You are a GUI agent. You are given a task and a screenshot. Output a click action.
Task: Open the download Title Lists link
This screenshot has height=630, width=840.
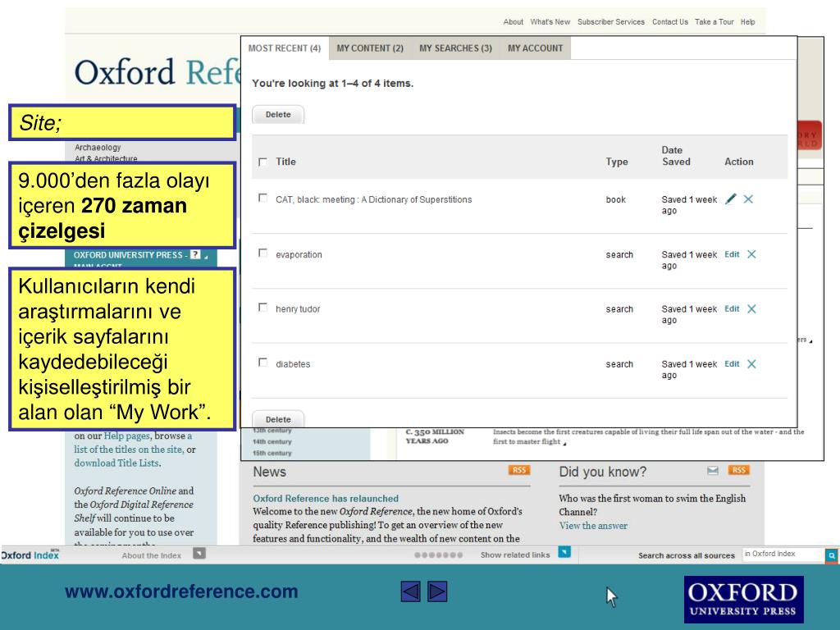point(116,463)
